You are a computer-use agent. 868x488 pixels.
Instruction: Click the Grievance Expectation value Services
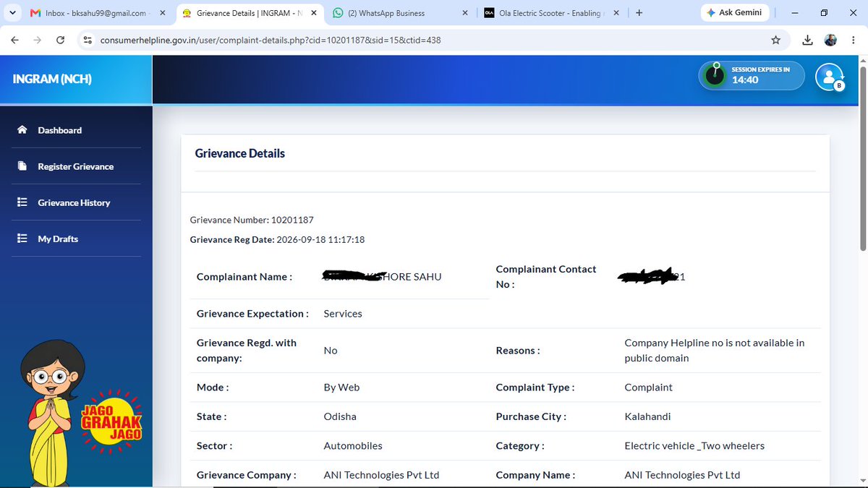(x=343, y=314)
